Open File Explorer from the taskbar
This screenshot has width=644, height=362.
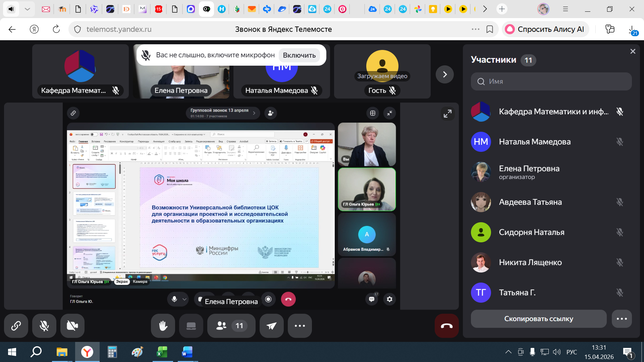tap(62, 352)
